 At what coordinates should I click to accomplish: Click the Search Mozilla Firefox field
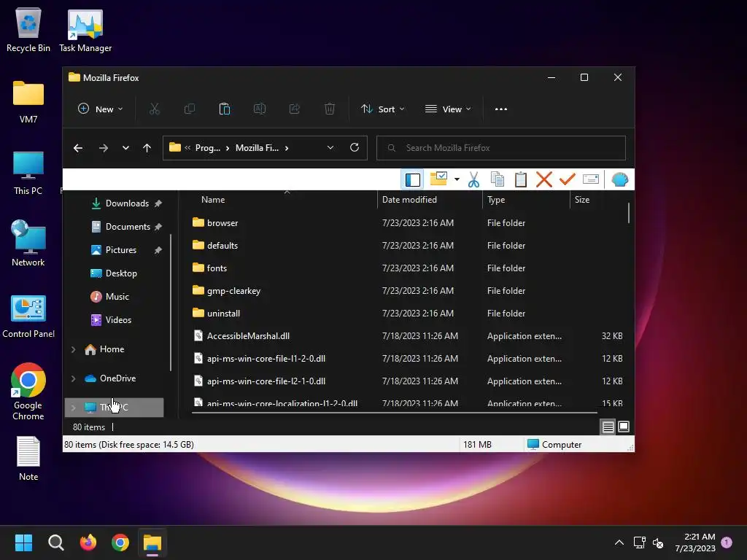[500, 148]
